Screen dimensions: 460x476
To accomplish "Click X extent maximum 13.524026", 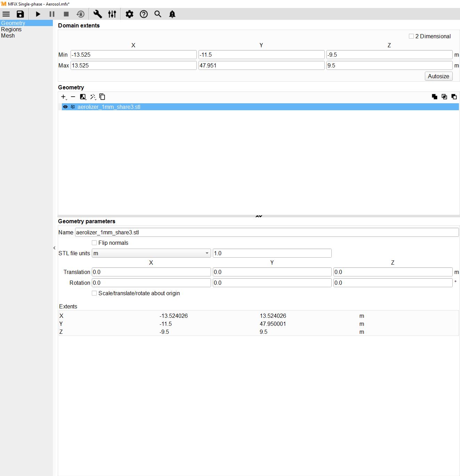I will (273, 316).
